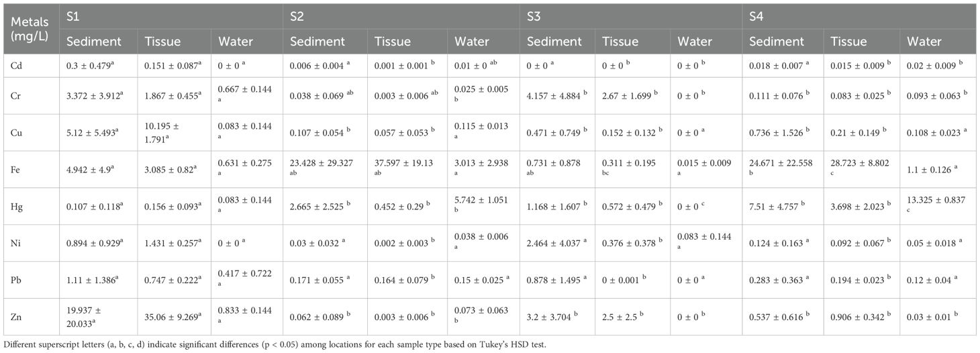Click the Metals (mg/L) header cell
980x353 pixels.
29,28
